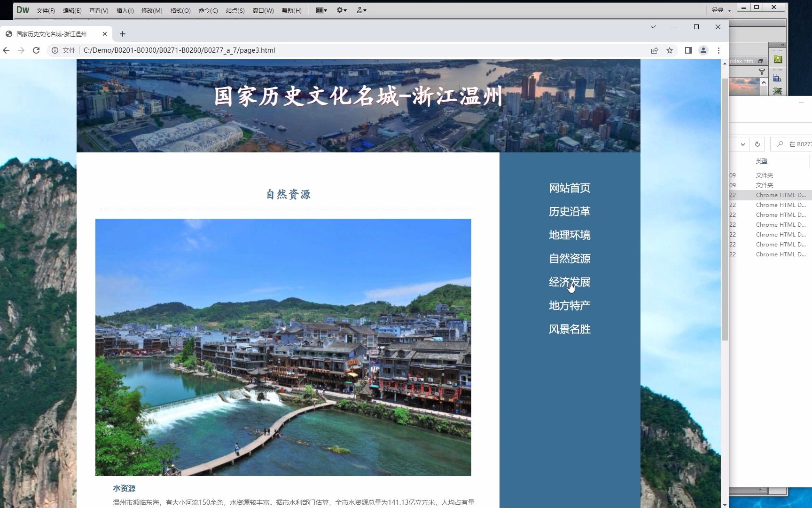Screen dimensions: 812x508
Task: Open the browser side panel icon
Action: 688,50
